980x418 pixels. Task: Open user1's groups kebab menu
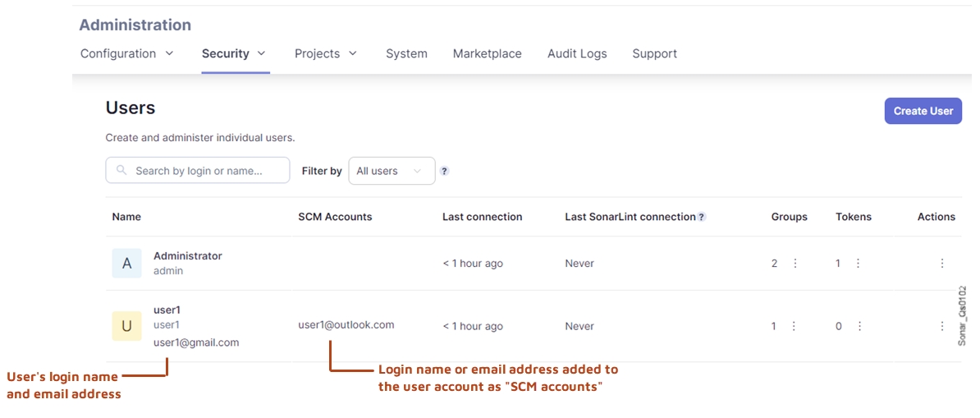pos(794,326)
